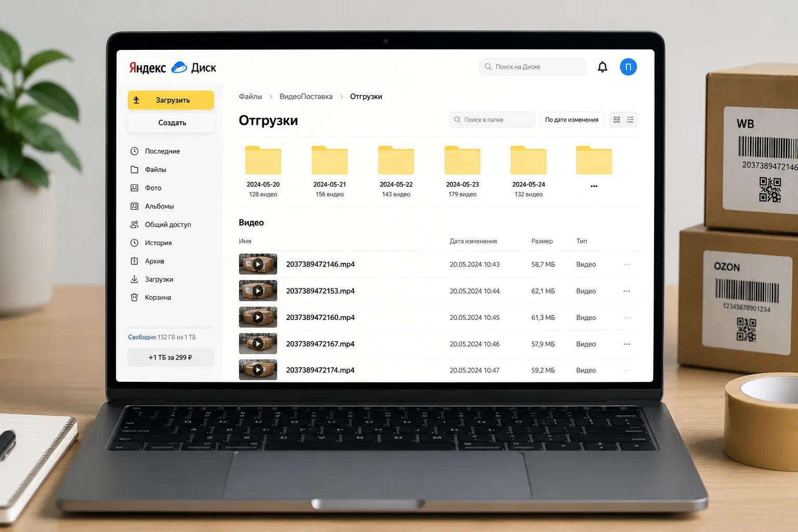Focus the Поиск на Диске search field
The width and height of the screenshot is (798, 532).
point(533,66)
